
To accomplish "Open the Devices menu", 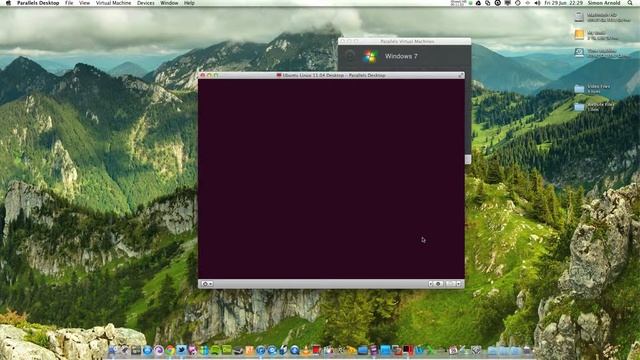I will coord(145,3).
